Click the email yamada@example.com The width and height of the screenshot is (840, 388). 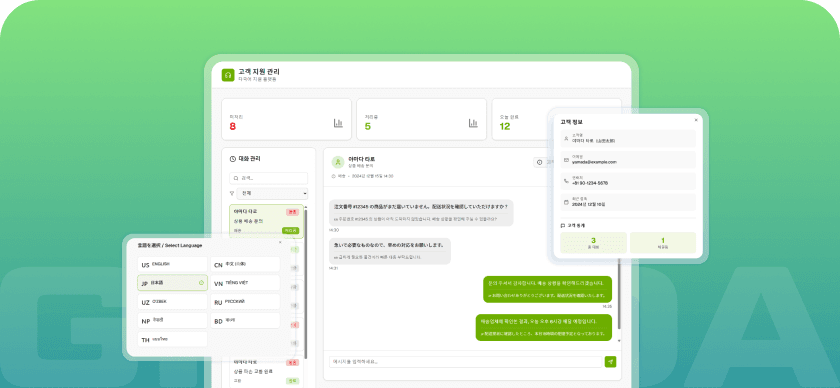(594, 162)
